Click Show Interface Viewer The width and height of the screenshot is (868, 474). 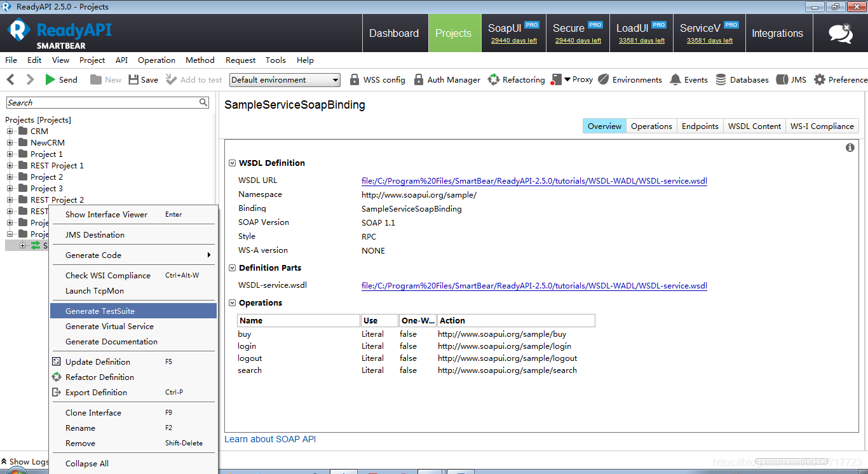pos(133,214)
